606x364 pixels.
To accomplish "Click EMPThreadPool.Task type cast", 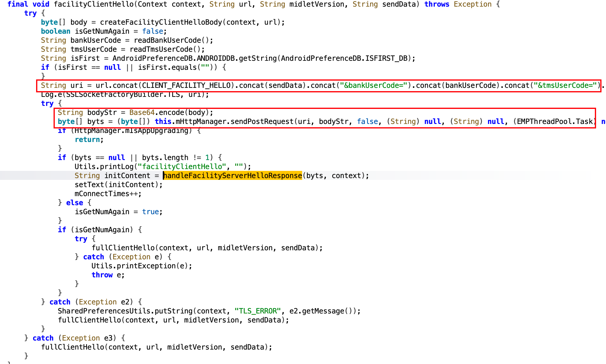I will (555, 122).
